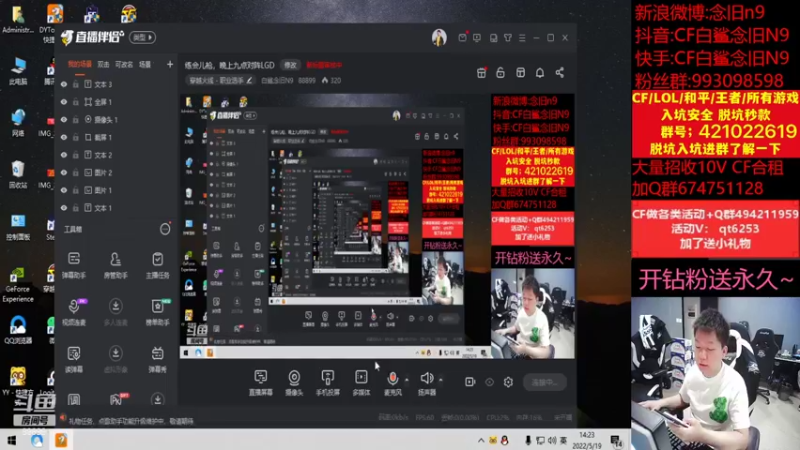Switch to the 我的场景 tab
The width and height of the screenshot is (800, 450).
pyautogui.click(x=80, y=64)
